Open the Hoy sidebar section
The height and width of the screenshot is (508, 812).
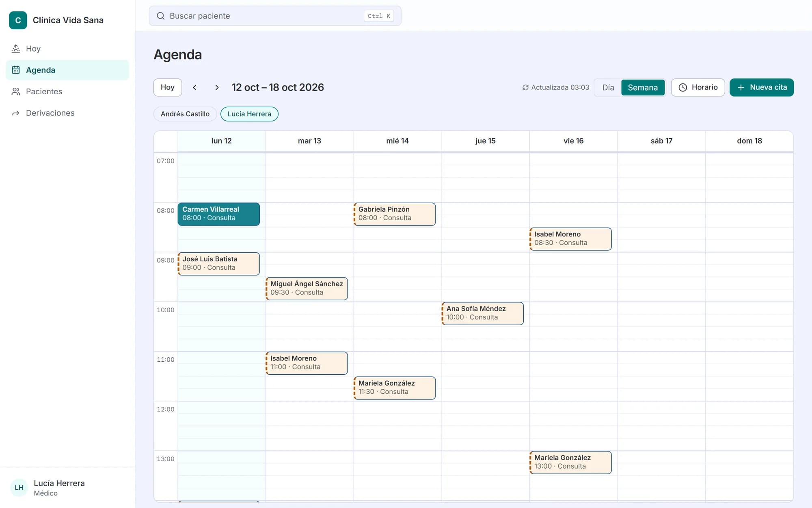(67, 49)
